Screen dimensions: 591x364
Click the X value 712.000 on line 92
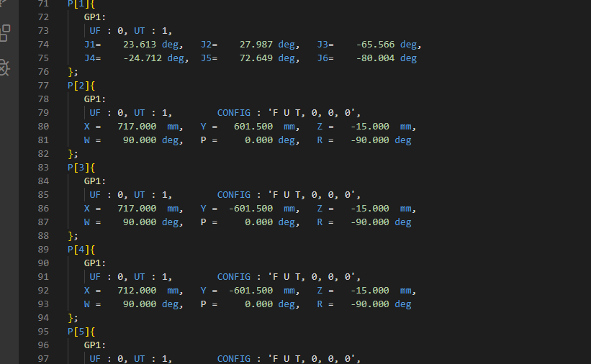click(137, 291)
